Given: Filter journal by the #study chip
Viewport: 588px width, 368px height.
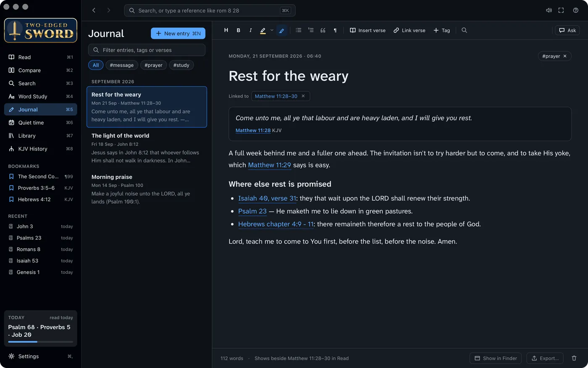Looking at the screenshot, I should coord(181,65).
